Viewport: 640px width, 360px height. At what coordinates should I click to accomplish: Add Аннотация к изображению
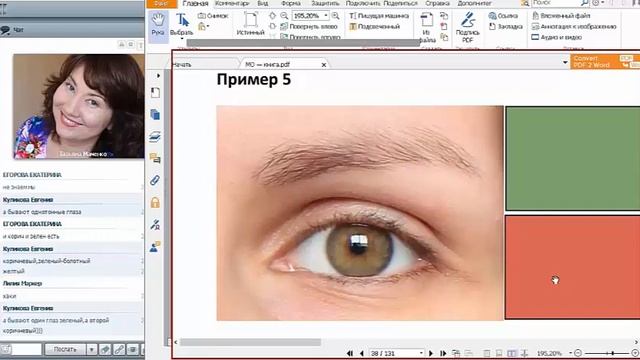click(574, 27)
